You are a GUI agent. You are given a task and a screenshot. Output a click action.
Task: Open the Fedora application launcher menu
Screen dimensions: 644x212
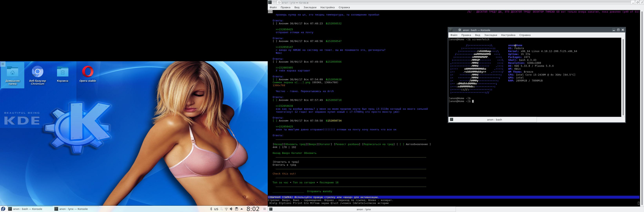[3, 209]
